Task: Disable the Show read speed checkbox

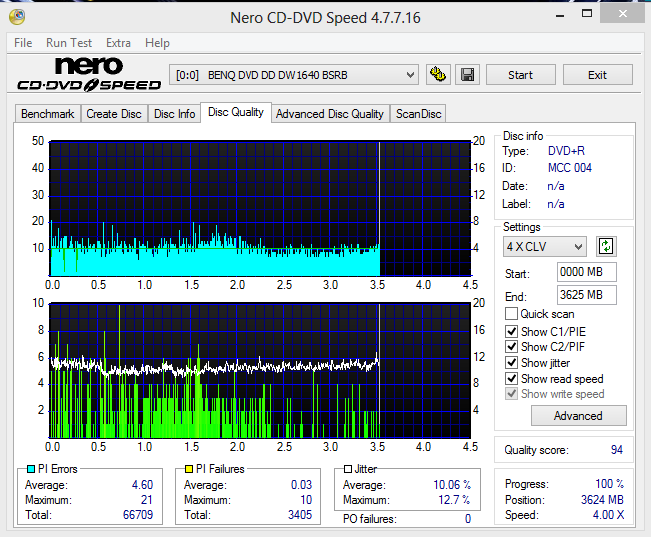Action: 512,378
